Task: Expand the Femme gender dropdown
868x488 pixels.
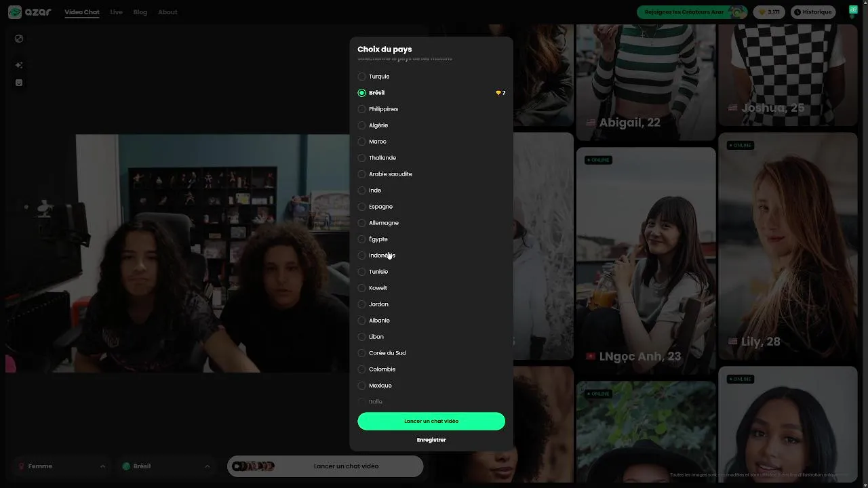Action: coord(61,466)
